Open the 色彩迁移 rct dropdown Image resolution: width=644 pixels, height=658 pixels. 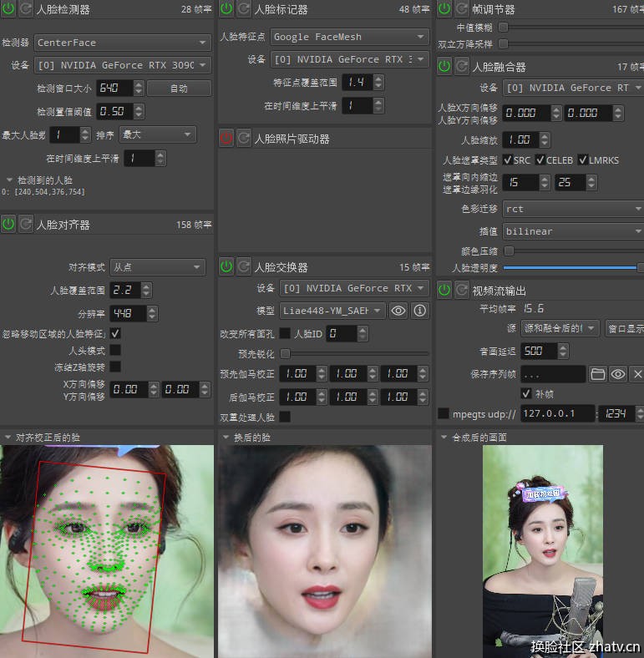(x=573, y=209)
